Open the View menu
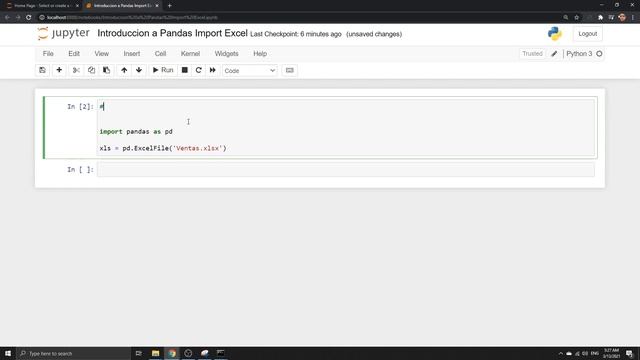The height and width of the screenshot is (360, 640). click(102, 53)
